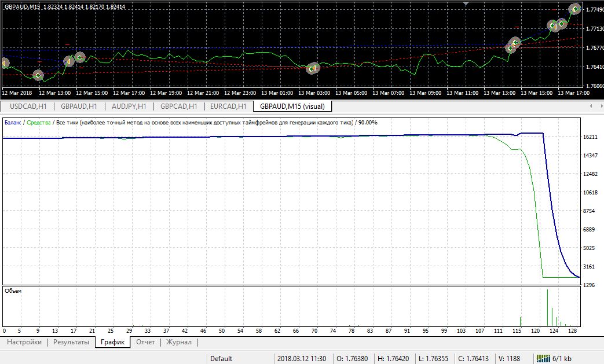Screen dimensions: 604x364
Task: Switch to the USDCAD,H1 chart tab
Action: pos(28,106)
